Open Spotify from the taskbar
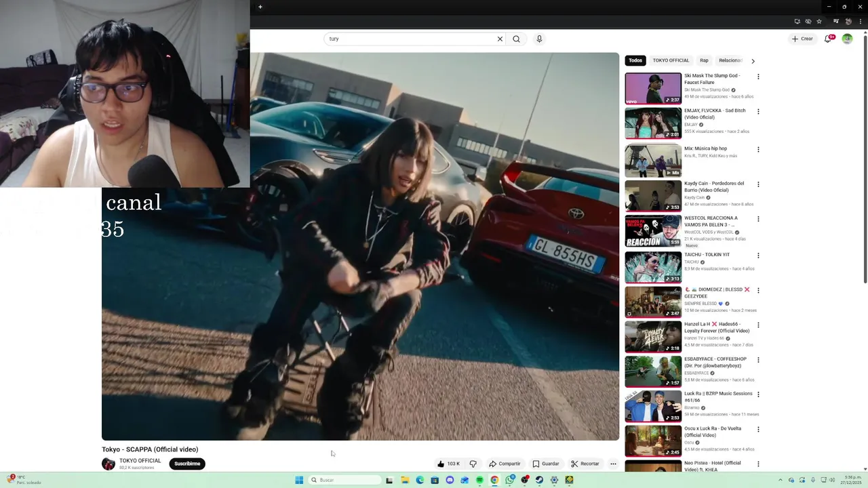Image resolution: width=868 pixels, height=488 pixels. click(x=479, y=480)
